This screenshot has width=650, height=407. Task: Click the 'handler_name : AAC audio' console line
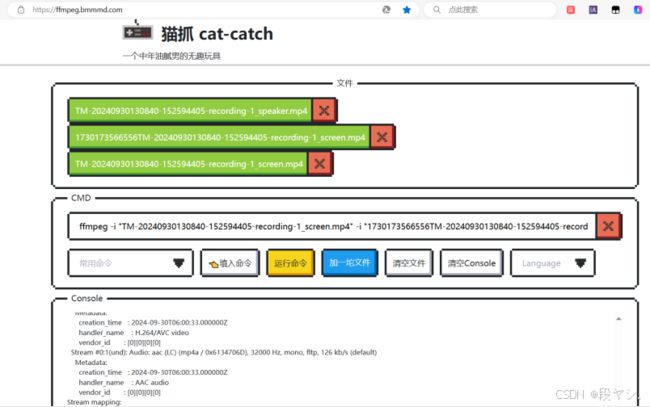[x=124, y=382]
